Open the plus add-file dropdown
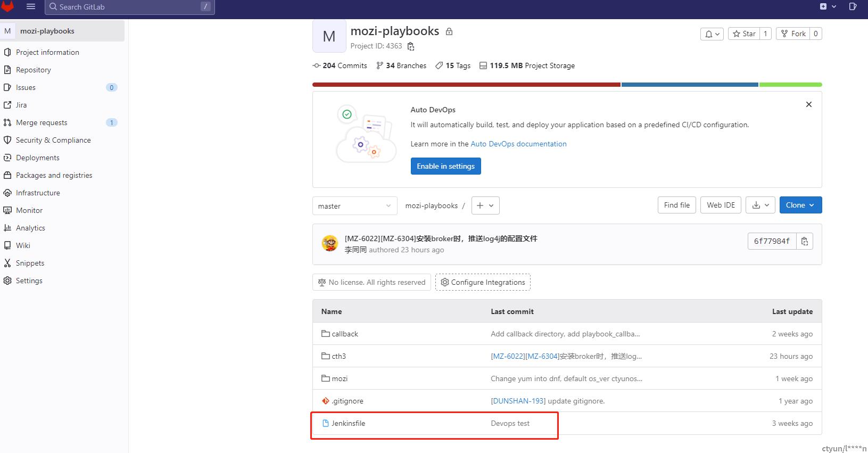Screen dimensions: 868x453 (x=485, y=205)
